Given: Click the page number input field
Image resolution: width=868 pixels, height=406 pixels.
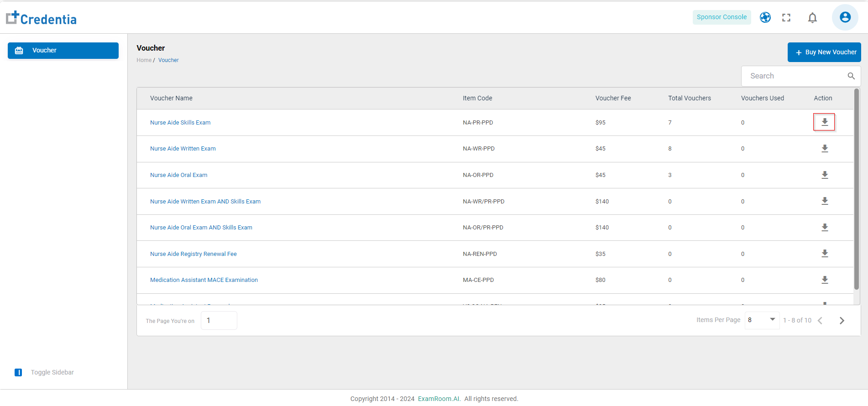Looking at the screenshot, I should pos(219,320).
